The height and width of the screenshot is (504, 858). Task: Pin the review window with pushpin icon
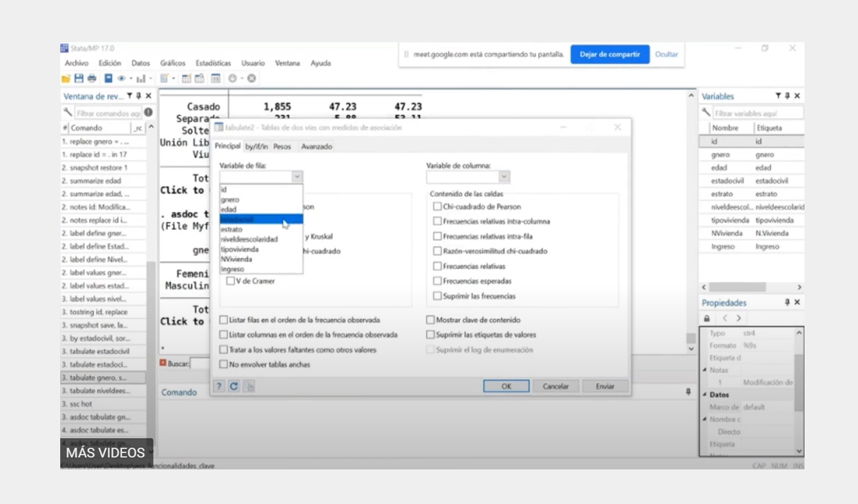pos(138,96)
